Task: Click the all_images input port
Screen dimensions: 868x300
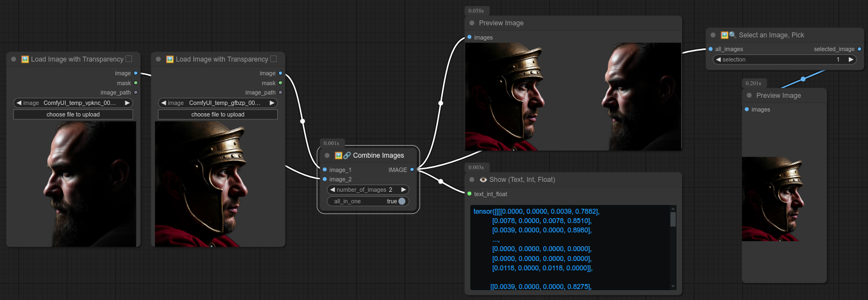Action: [x=711, y=49]
